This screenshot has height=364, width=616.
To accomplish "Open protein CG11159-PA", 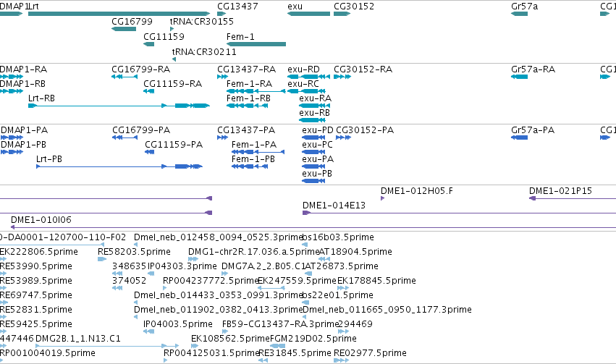I will point(174,145).
